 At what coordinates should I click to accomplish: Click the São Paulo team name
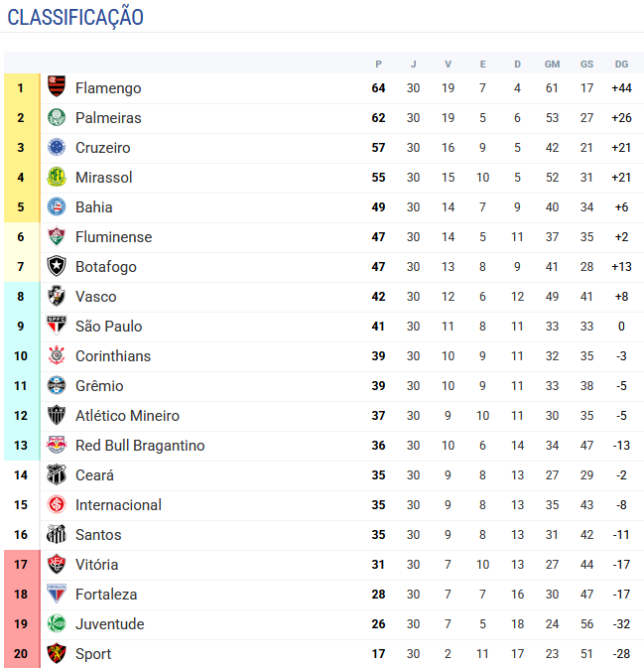pyautogui.click(x=108, y=327)
